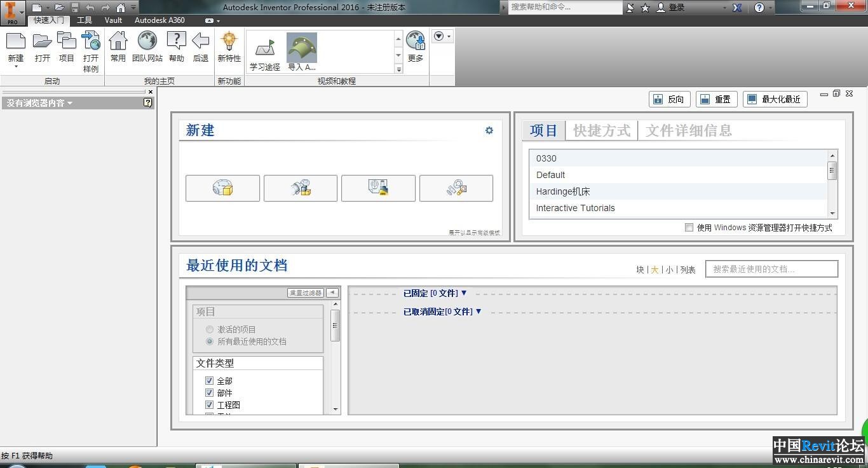Create a new Assembly file
Screen dimensions: 868x468
[x=301, y=188]
